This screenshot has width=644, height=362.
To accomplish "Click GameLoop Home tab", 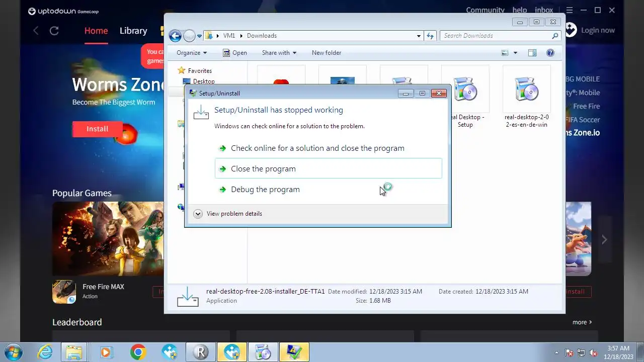I will (x=96, y=31).
